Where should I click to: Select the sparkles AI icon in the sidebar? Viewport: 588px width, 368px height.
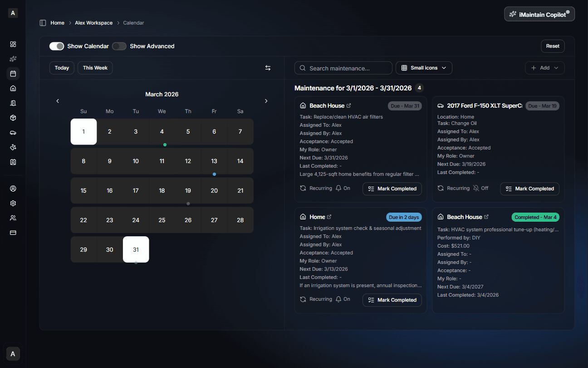pyautogui.click(x=13, y=59)
